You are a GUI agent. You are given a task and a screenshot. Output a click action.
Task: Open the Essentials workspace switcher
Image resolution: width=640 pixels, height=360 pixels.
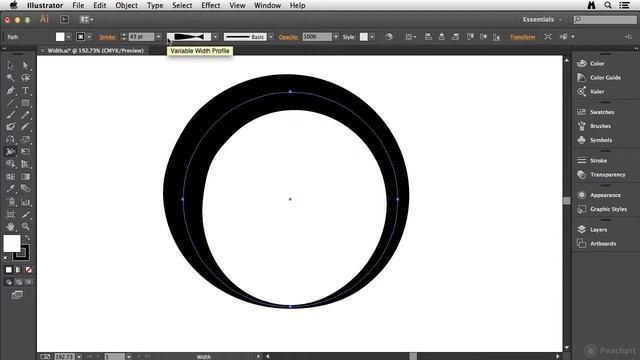pos(542,19)
